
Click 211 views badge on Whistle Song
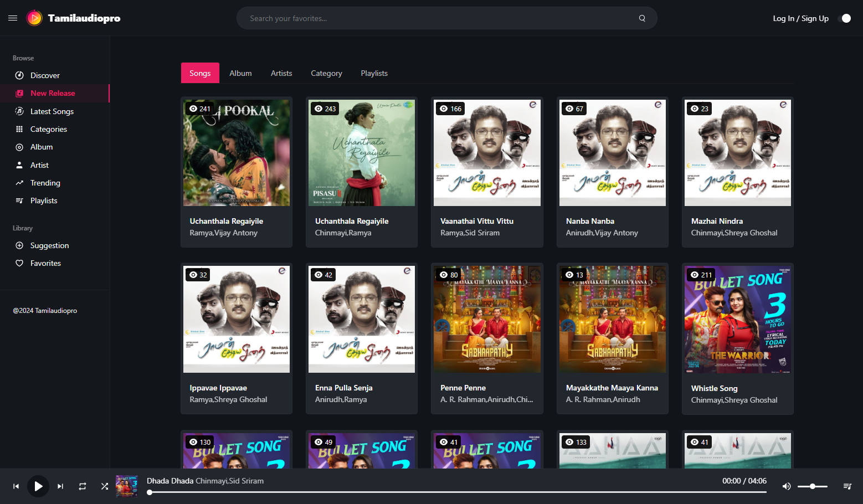click(701, 275)
